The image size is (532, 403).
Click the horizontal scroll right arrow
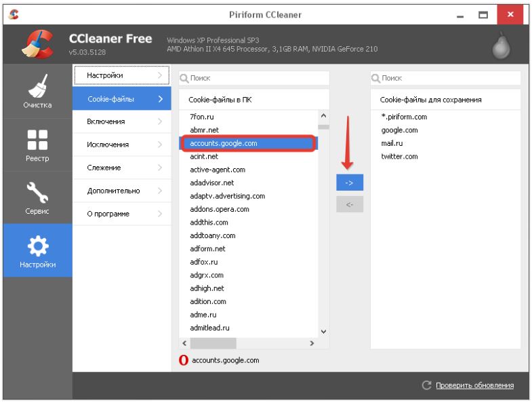[x=312, y=343]
